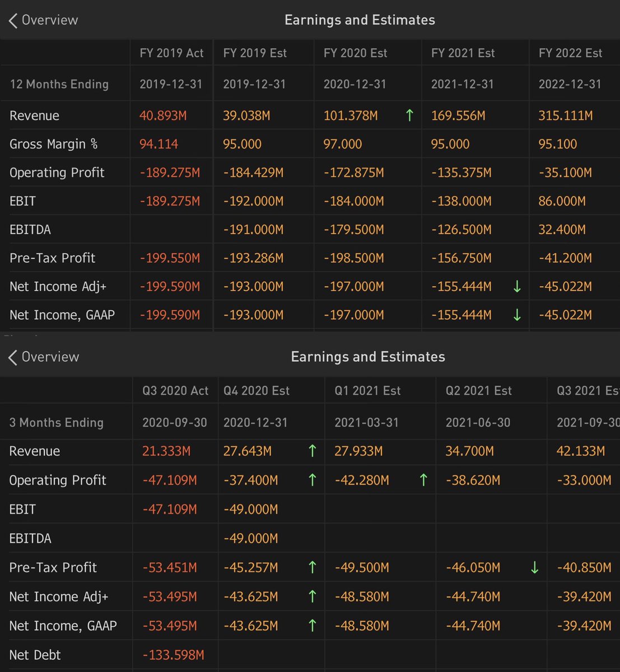Image resolution: width=620 pixels, height=672 pixels.
Task: Tap the up arrow beside Q4 2020 pre-tax profit -45.257M
Action: tap(313, 567)
